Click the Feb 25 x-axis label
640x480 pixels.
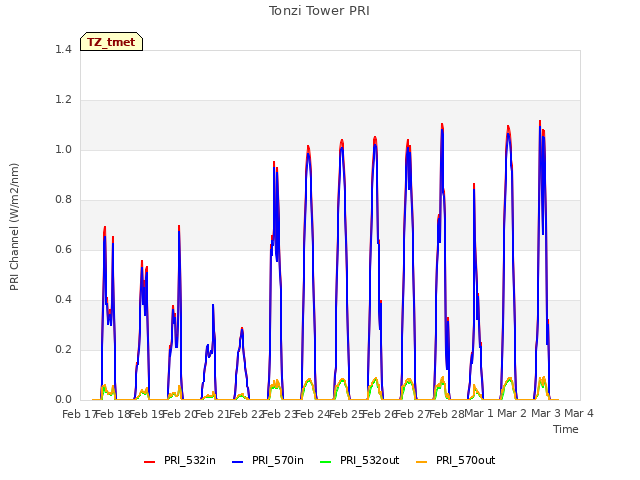[346, 414]
